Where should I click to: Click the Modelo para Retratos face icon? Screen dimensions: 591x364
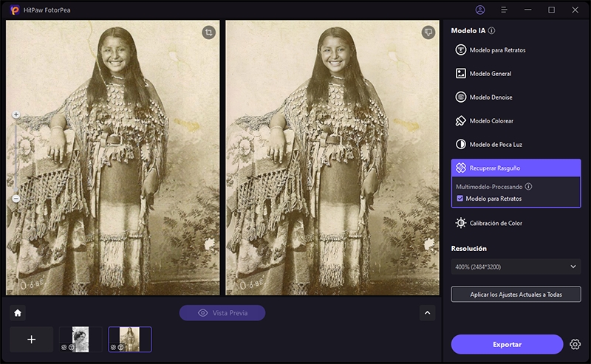coord(460,49)
